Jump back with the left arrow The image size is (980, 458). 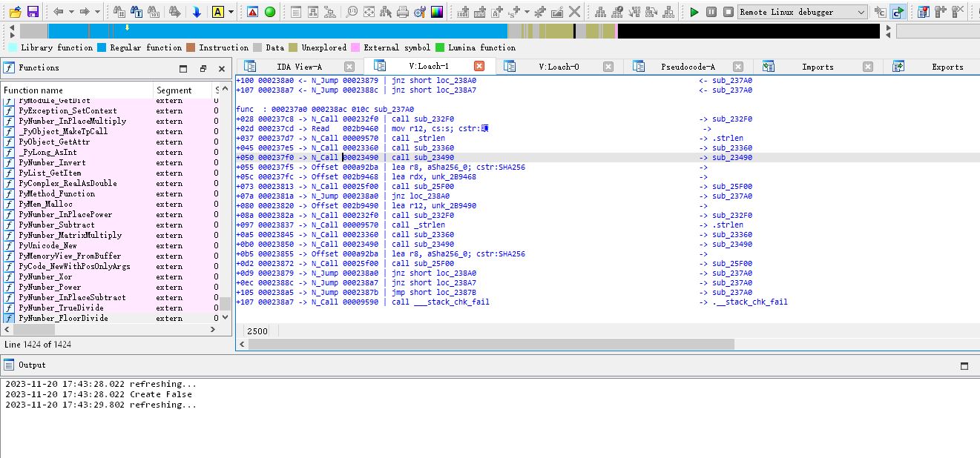coord(58,12)
